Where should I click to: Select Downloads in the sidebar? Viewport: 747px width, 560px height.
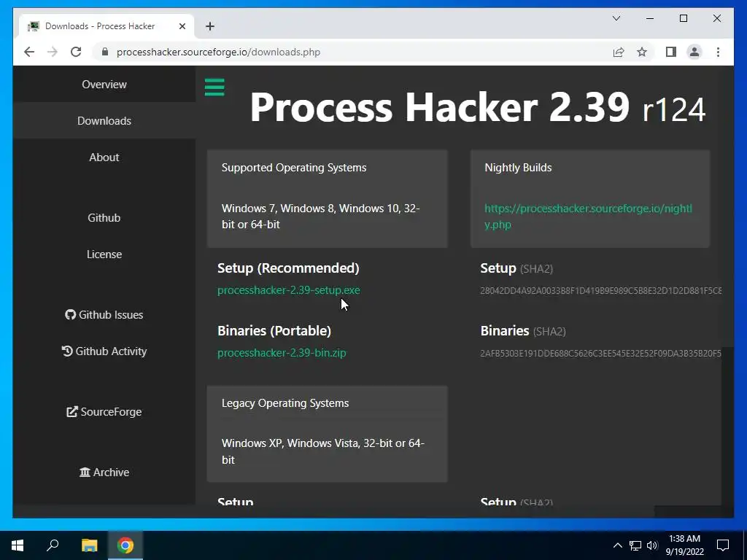click(104, 121)
